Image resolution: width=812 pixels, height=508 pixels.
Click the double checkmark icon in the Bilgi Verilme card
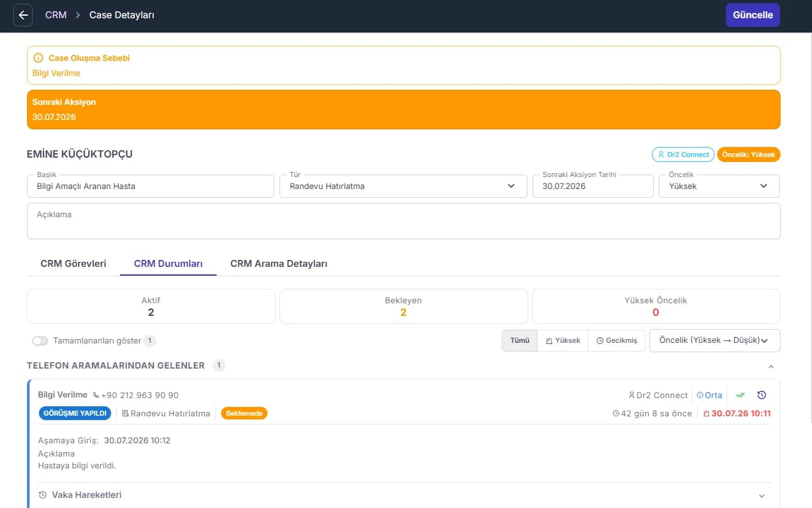coord(740,395)
